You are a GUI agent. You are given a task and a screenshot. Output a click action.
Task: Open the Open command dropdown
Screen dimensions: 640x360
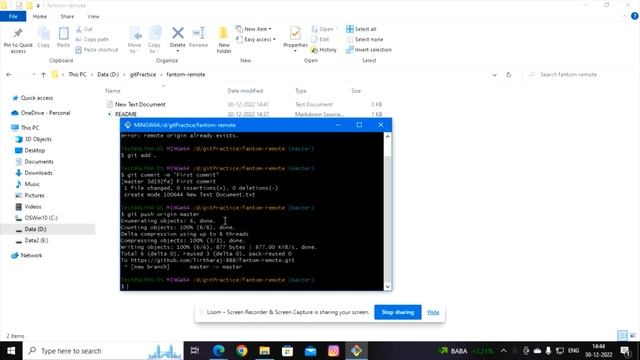click(x=324, y=29)
